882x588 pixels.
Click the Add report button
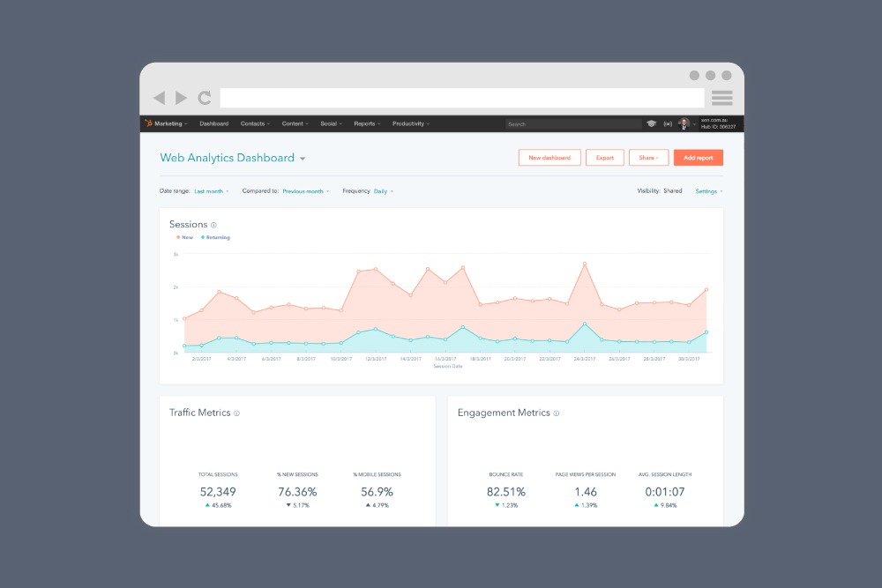[698, 158]
